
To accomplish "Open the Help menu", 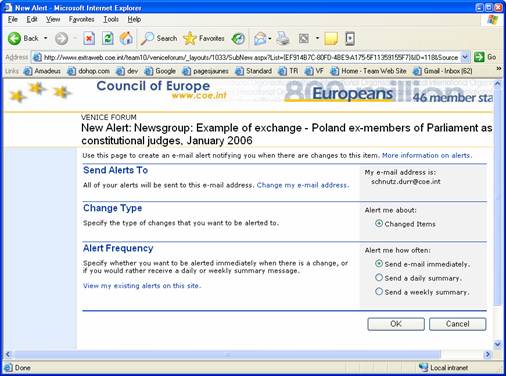I will coord(134,19).
